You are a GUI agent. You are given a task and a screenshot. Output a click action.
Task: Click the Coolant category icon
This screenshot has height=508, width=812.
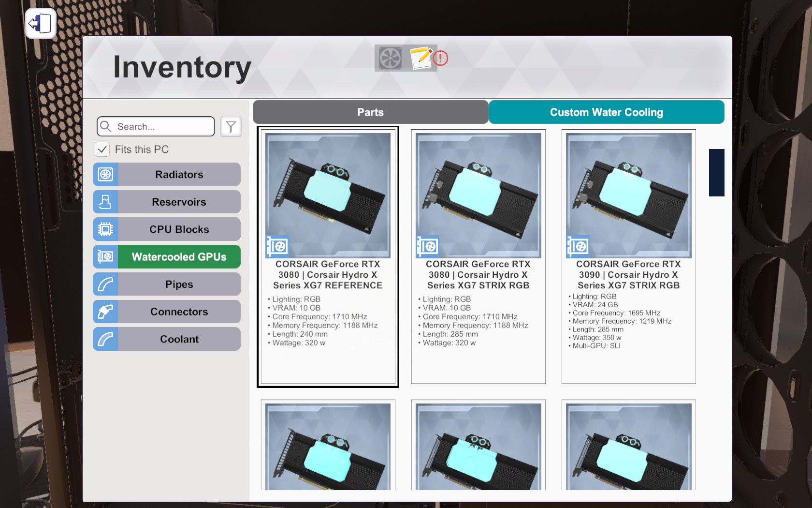105,339
